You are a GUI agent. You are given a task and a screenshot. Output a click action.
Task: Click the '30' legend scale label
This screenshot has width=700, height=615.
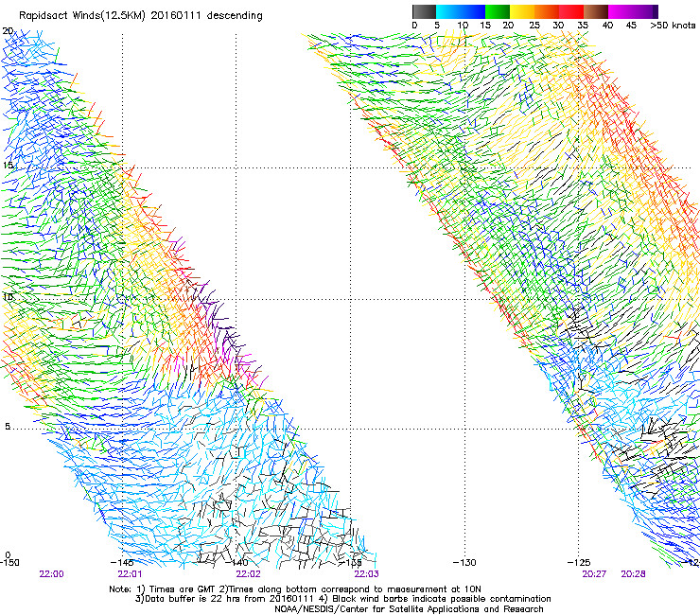click(x=558, y=26)
